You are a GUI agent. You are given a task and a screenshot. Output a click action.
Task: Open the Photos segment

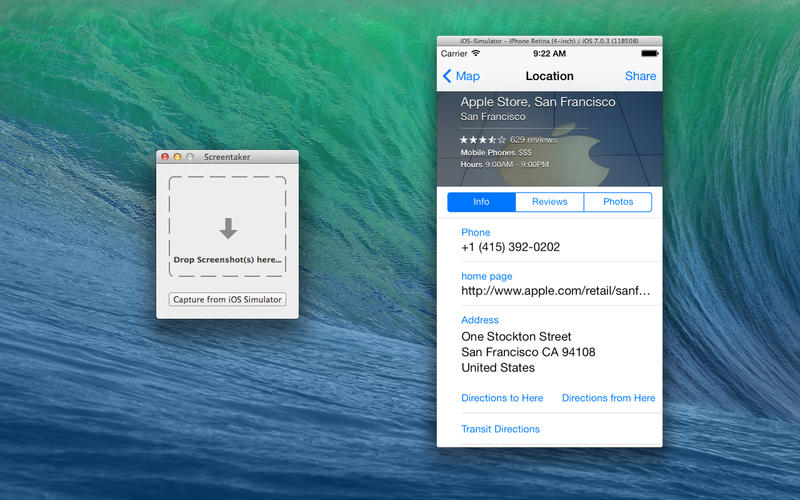click(x=618, y=202)
